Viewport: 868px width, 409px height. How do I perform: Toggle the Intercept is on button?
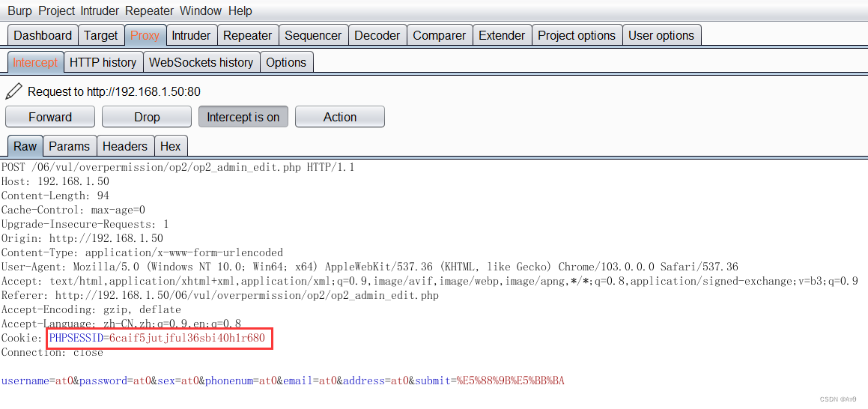pos(243,117)
